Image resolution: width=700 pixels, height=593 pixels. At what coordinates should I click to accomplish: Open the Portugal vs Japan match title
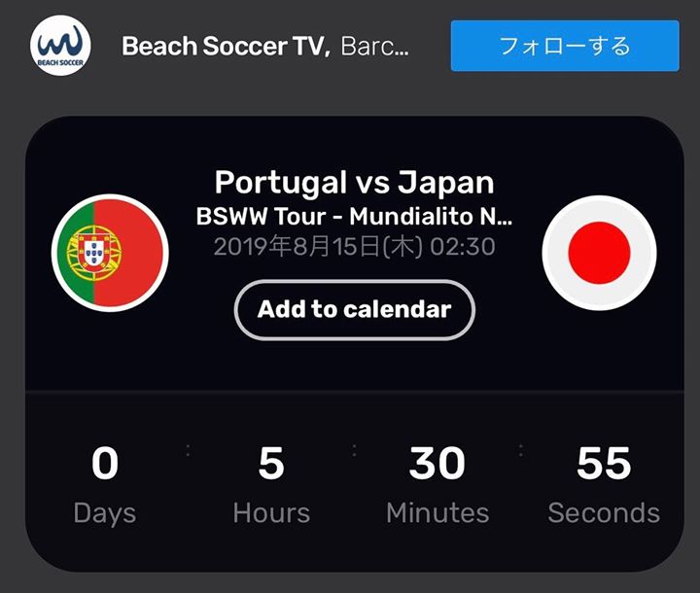(355, 183)
